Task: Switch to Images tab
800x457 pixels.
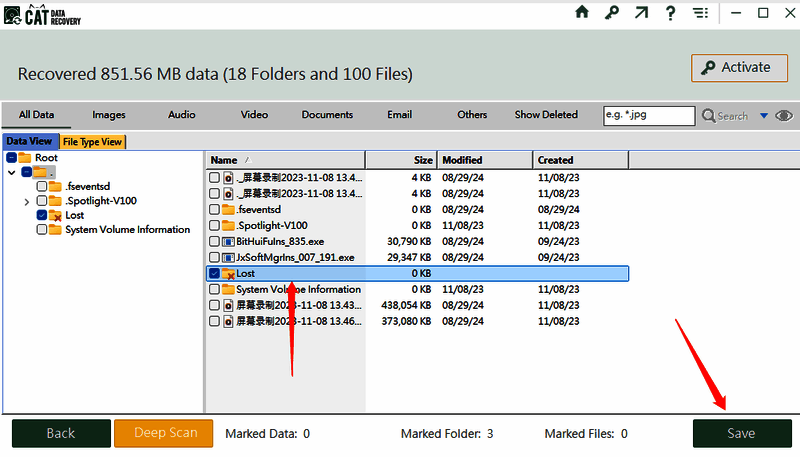Action: pyautogui.click(x=109, y=115)
